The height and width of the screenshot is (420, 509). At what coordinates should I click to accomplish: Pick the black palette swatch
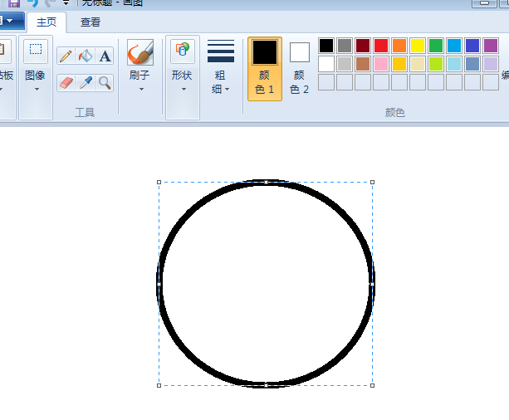(326, 46)
